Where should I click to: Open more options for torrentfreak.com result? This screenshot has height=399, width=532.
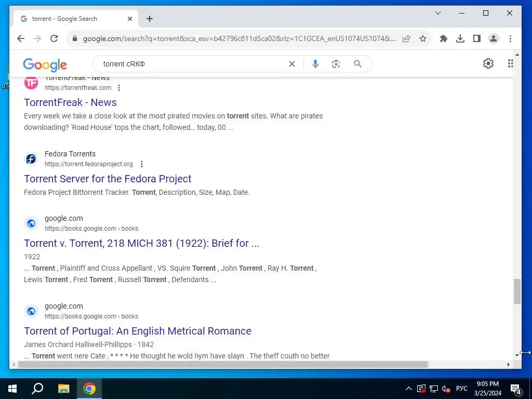click(x=119, y=88)
